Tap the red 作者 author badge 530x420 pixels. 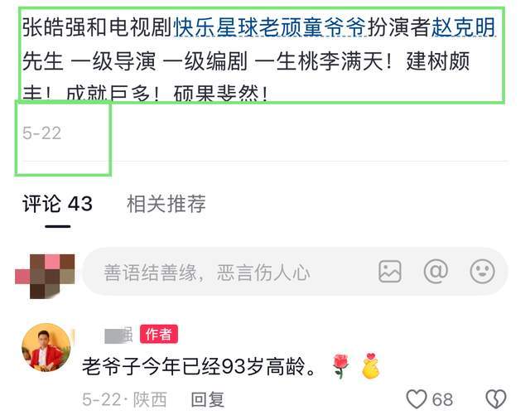[159, 335]
